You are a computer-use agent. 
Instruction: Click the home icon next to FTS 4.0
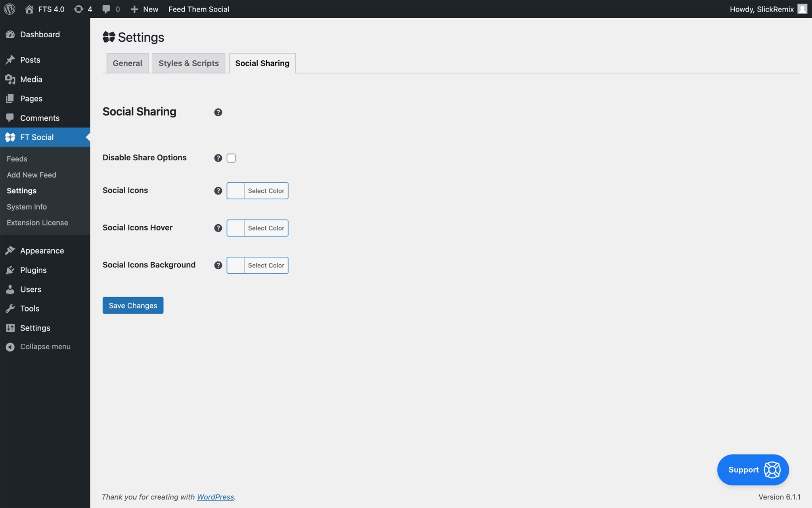tap(29, 9)
